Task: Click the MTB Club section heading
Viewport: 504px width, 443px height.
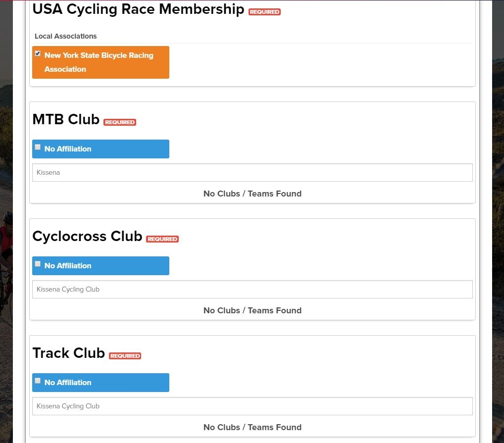Action: [x=66, y=119]
